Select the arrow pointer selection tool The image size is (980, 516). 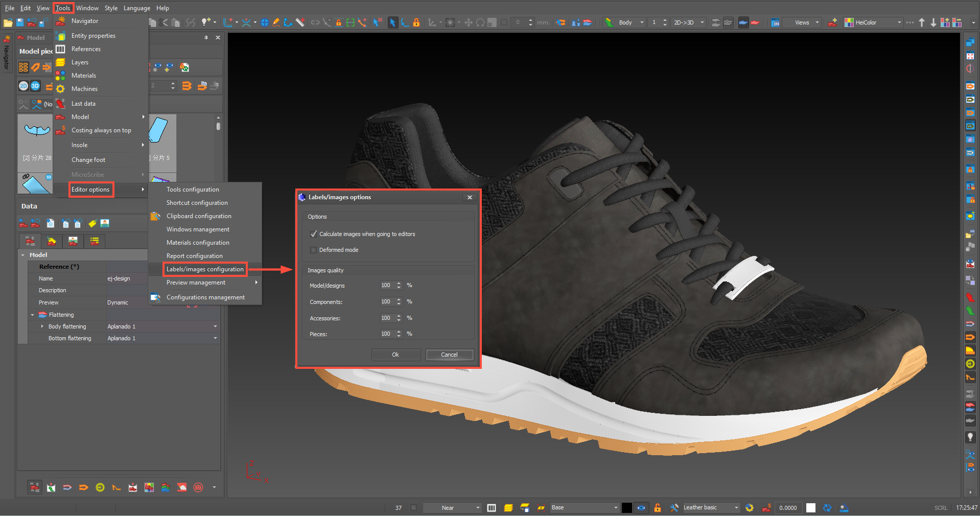(392, 22)
